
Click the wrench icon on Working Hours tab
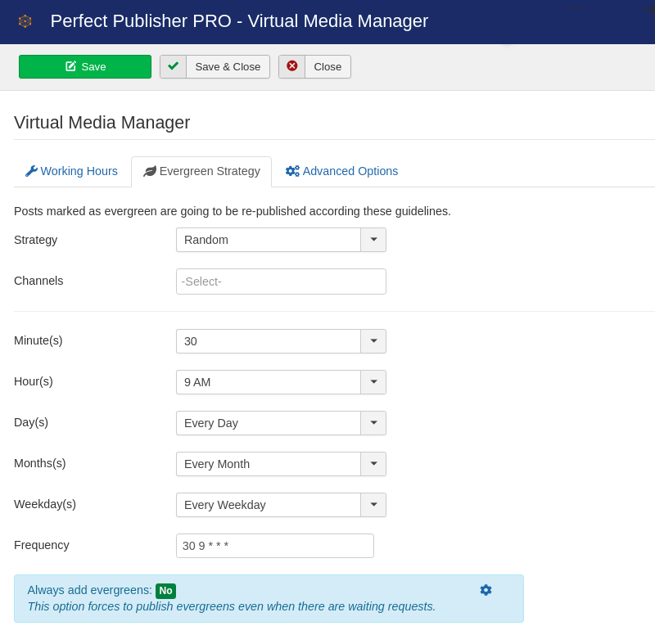(x=31, y=171)
